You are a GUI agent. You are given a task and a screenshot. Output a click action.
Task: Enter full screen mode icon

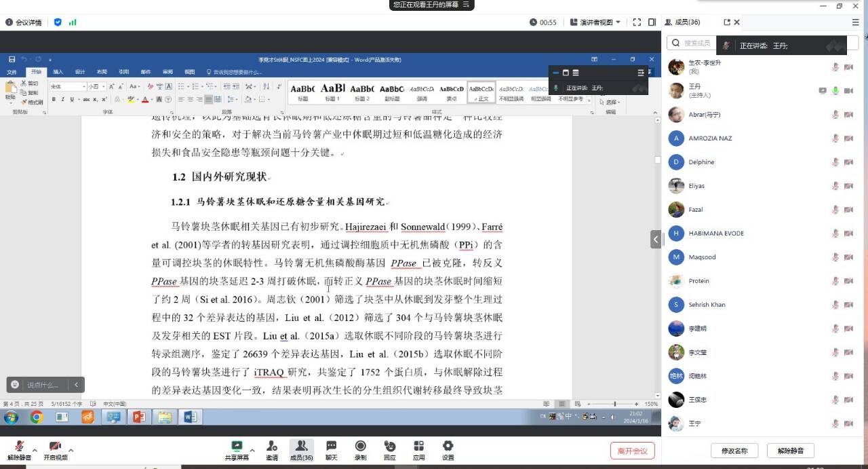pyautogui.click(x=637, y=22)
